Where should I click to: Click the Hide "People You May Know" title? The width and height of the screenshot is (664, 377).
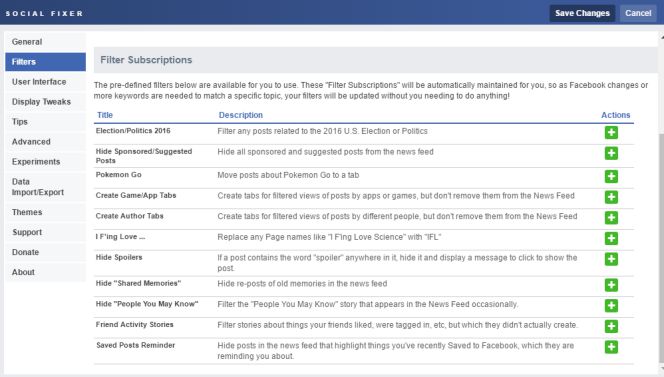[147, 304]
